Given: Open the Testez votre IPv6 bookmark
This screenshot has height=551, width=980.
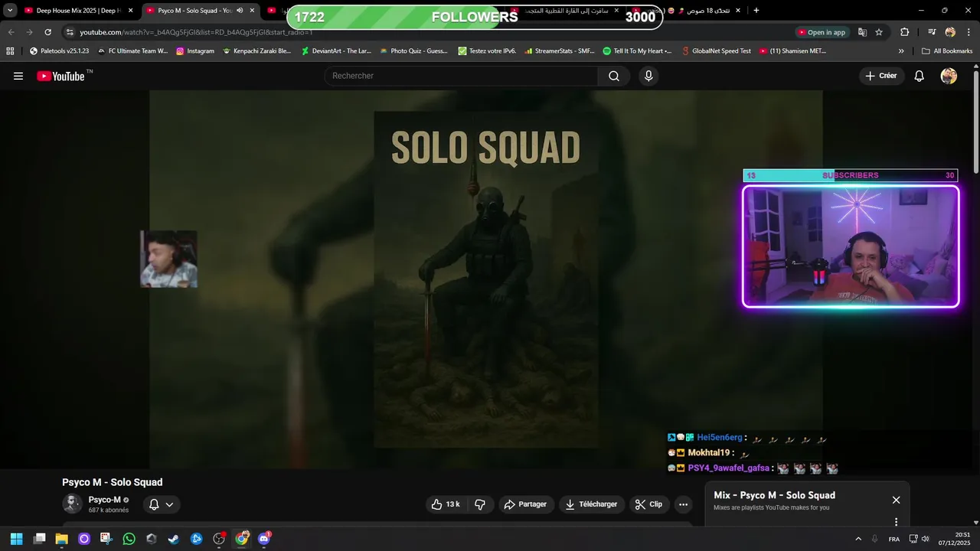Looking at the screenshot, I should tap(488, 51).
